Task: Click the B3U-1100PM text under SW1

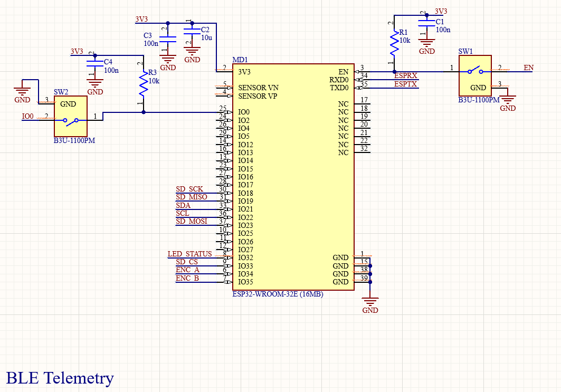Action: click(x=479, y=100)
